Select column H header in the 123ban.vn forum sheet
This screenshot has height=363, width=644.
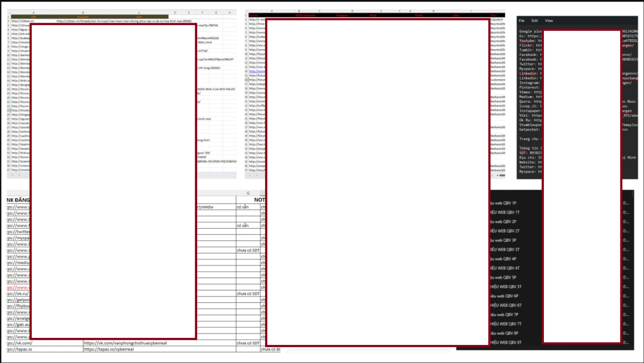[x=229, y=13]
